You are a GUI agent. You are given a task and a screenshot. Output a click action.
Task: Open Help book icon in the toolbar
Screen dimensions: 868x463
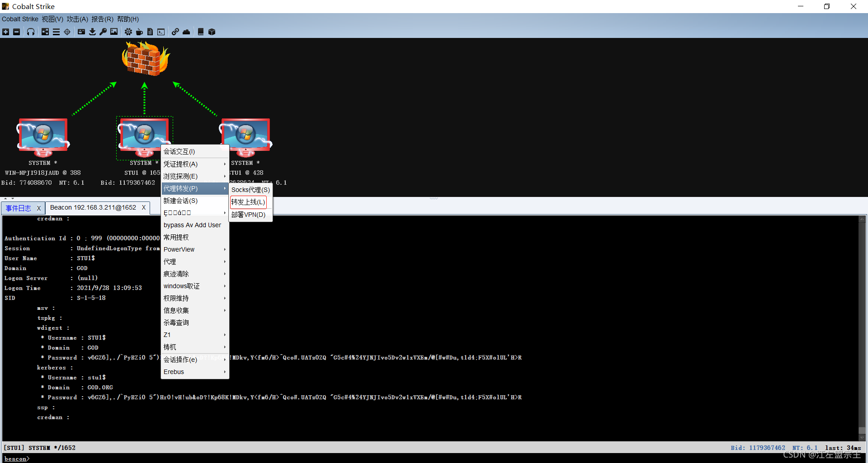point(201,32)
